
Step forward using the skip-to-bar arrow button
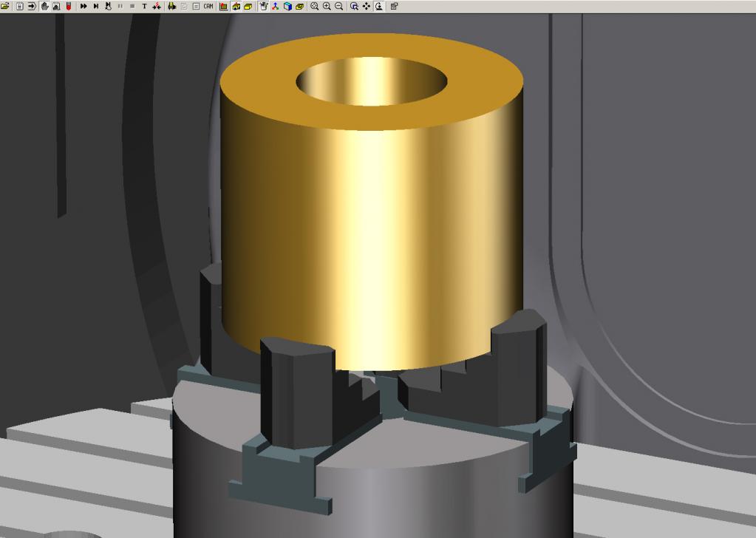(x=96, y=6)
